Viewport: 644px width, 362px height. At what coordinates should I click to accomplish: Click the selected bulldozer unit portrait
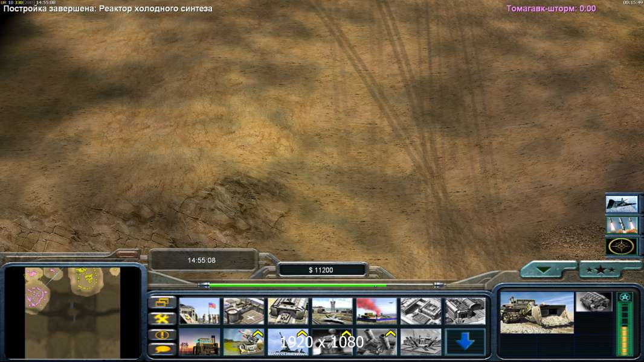tap(537, 313)
